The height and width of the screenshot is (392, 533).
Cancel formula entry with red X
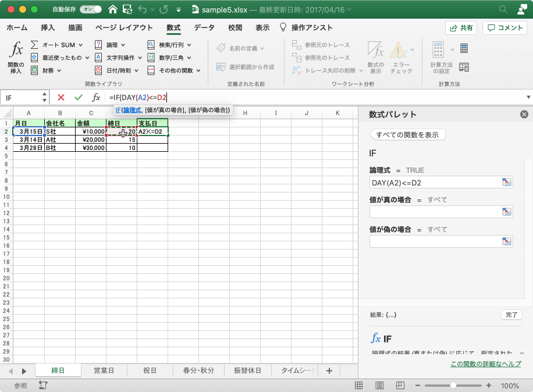click(61, 98)
